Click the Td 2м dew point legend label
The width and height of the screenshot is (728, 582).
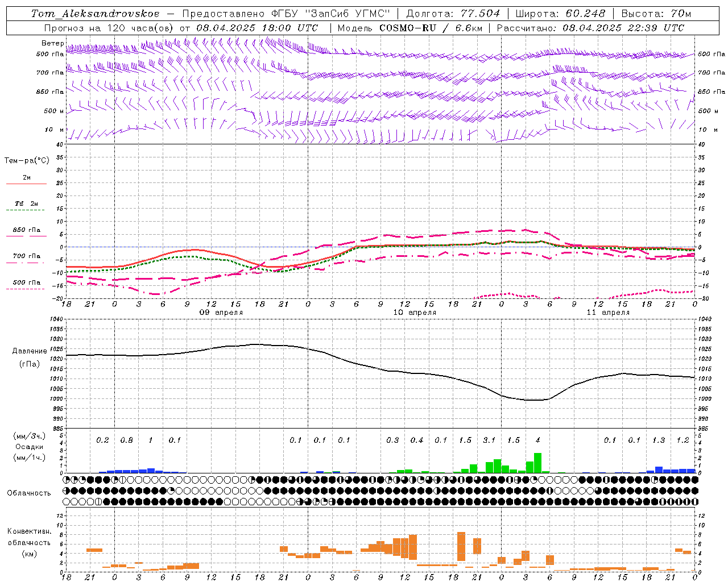[27, 203]
